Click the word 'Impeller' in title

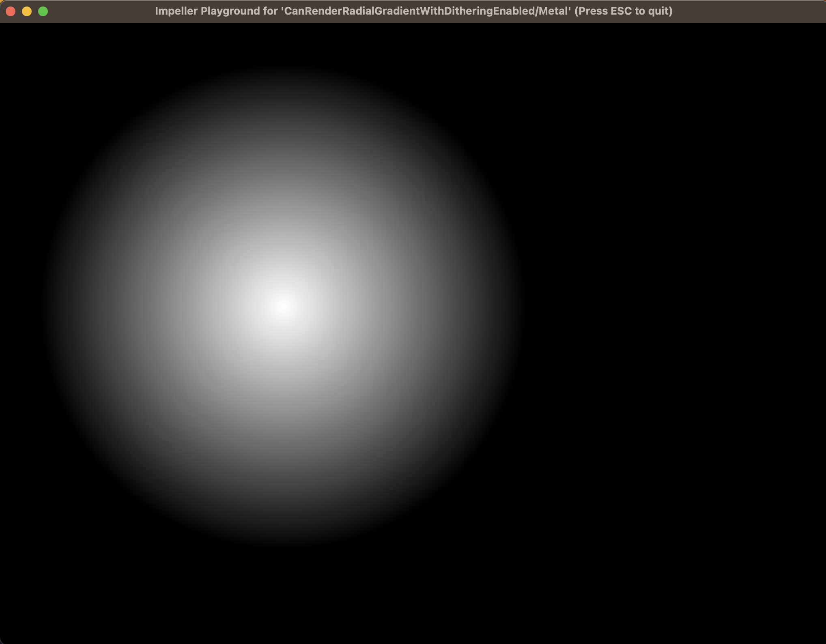176,11
